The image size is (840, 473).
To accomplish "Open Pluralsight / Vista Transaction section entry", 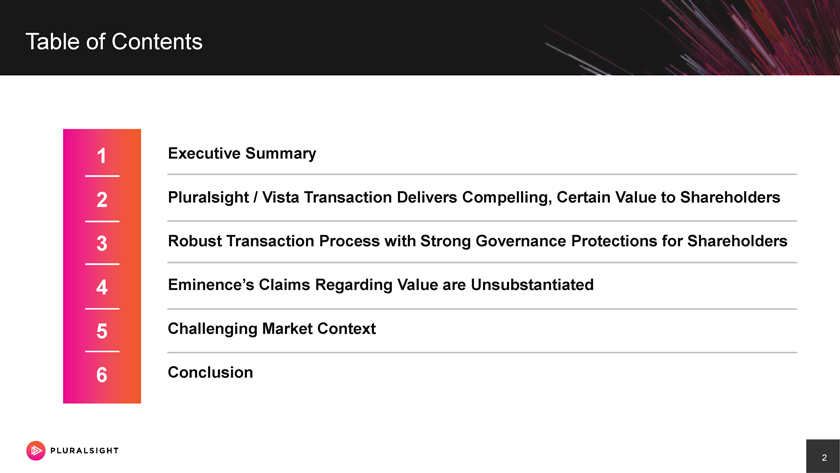I will tap(473, 198).
